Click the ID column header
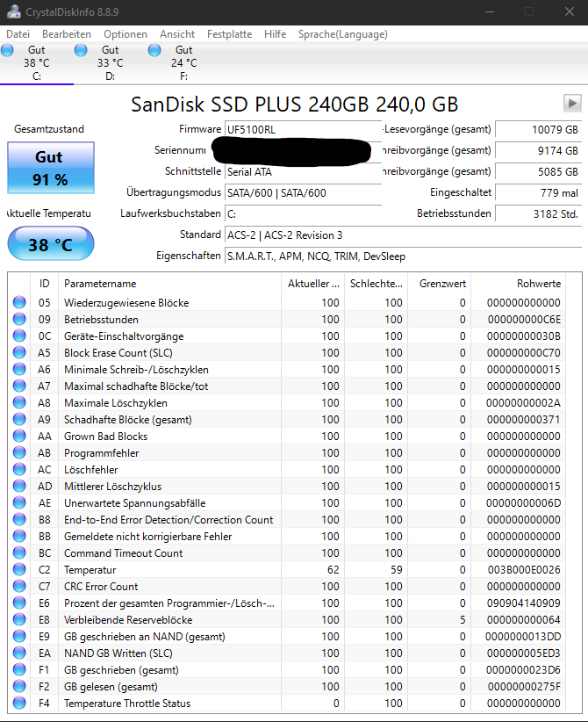Image resolution: width=588 pixels, height=722 pixels. pyautogui.click(x=44, y=284)
